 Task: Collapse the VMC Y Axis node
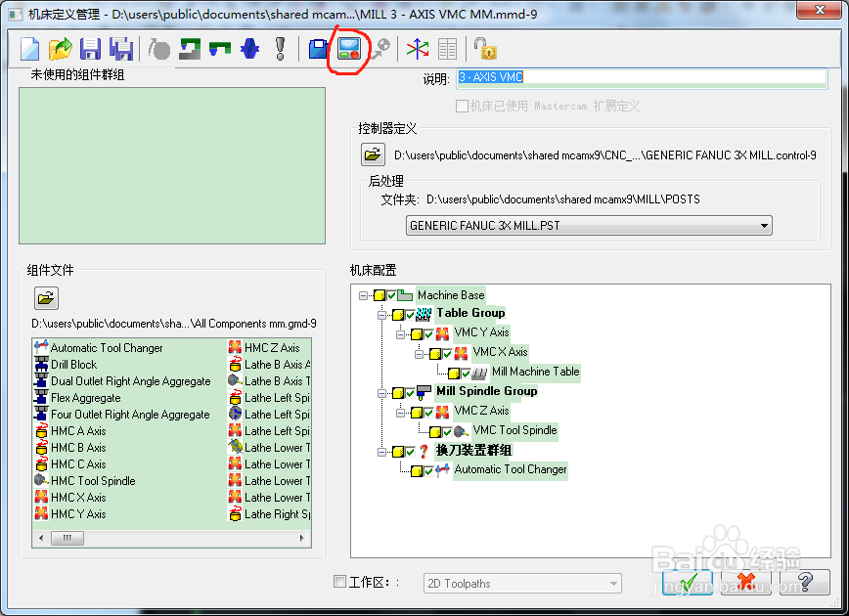tap(401, 334)
